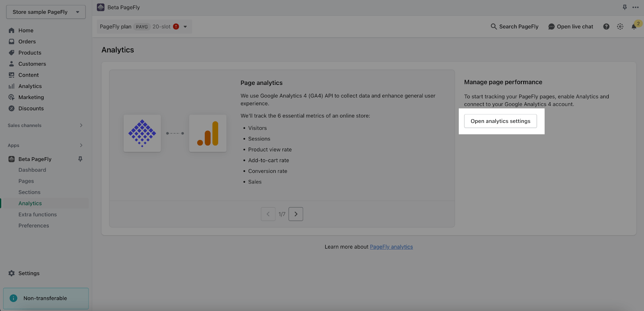Click Beta PageFly logo in top bar
Viewport: 644px width, 311px height.
pos(101,7)
